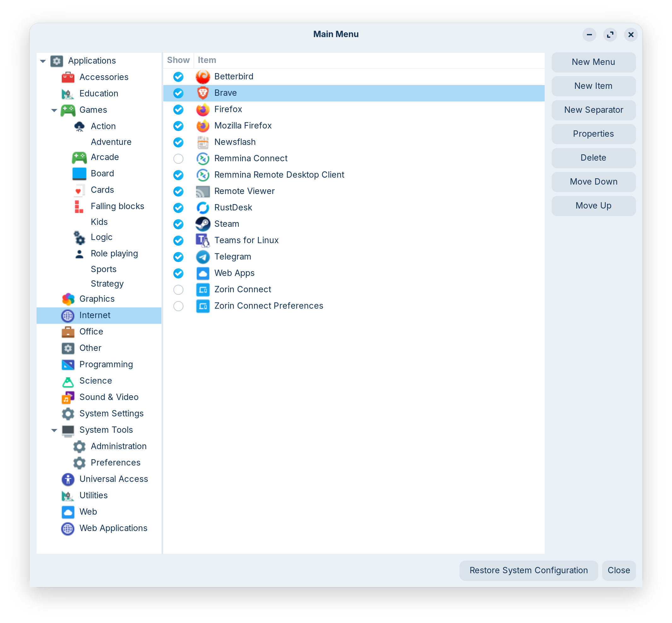Click the Steam app icon
672x623 pixels.
pyautogui.click(x=203, y=224)
